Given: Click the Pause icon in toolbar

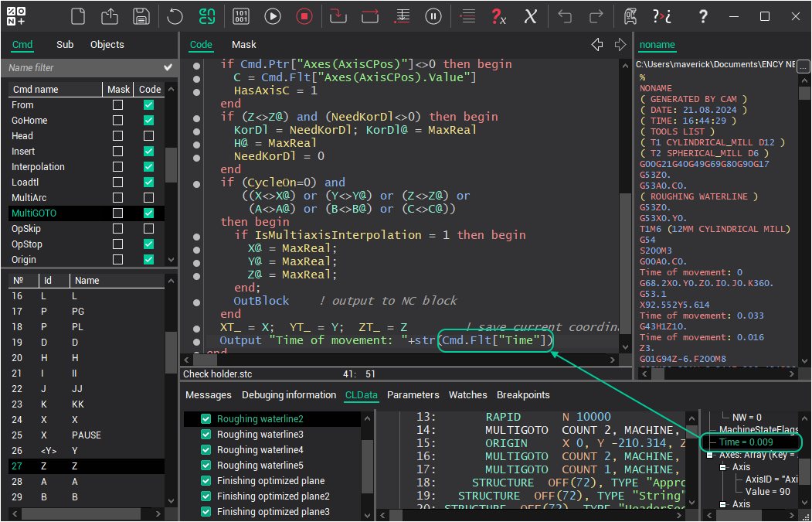Looking at the screenshot, I should click(x=434, y=16).
